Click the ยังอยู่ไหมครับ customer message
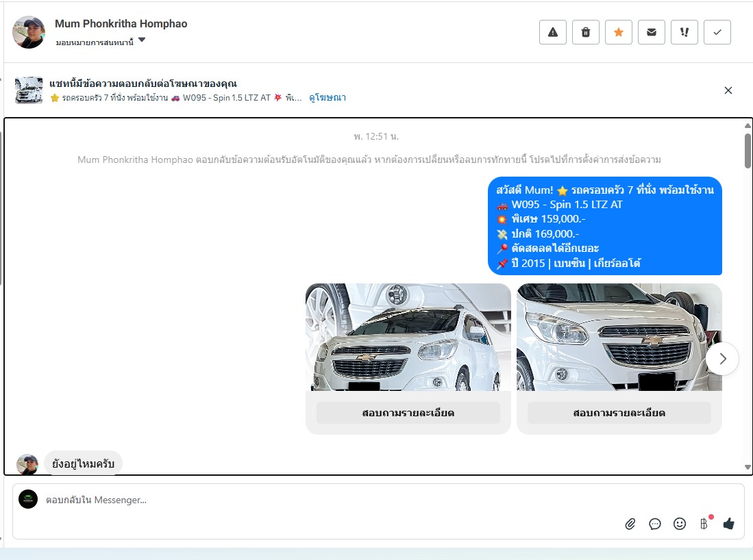Screen dimensions: 753x560 coord(83,463)
